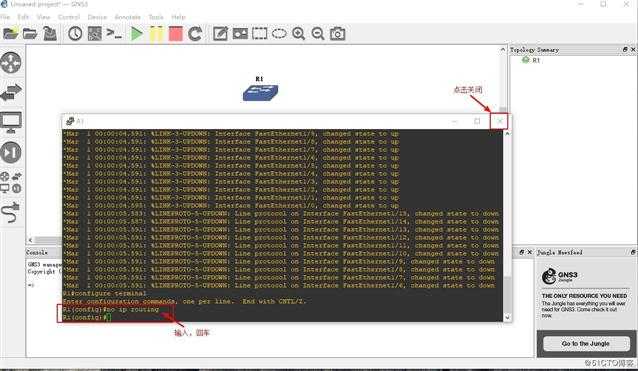Toggle show interface labels icon
This screenshot has height=371, width=638.
[x=95, y=33]
